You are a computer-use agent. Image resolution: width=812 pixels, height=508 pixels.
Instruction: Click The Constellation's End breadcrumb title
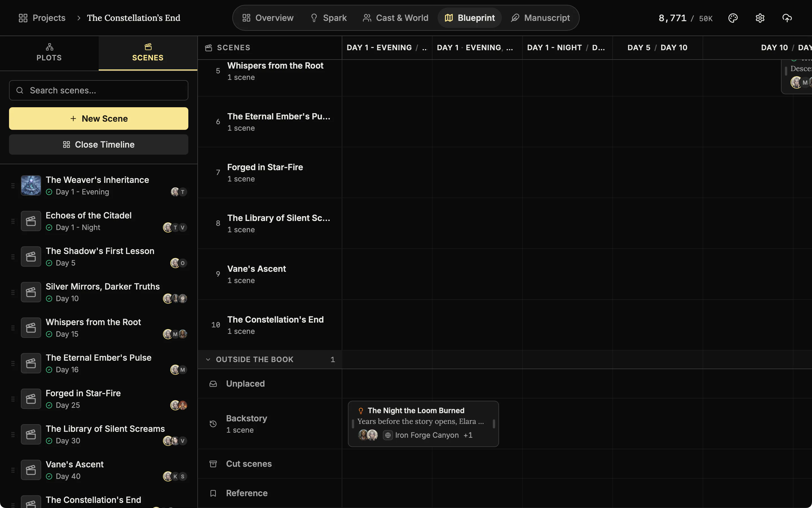click(x=134, y=18)
